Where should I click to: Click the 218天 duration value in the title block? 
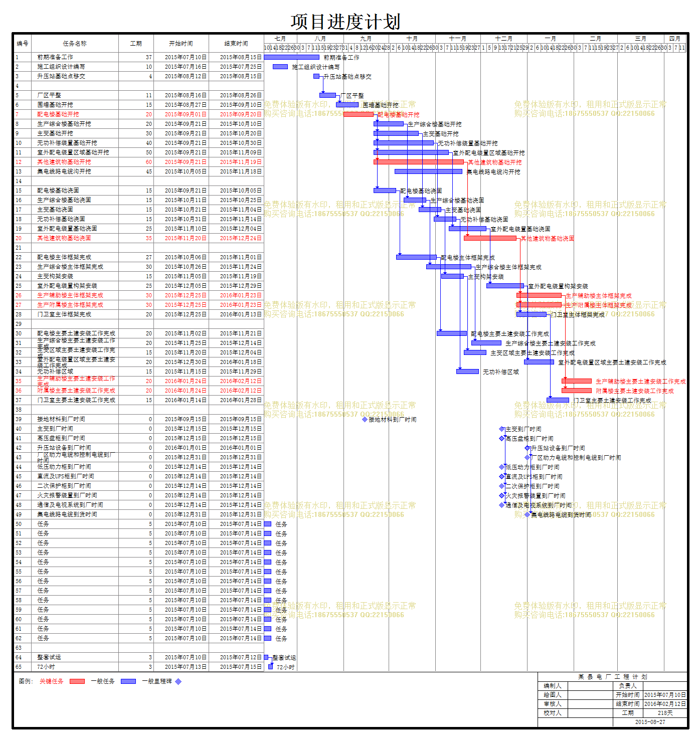click(665, 713)
